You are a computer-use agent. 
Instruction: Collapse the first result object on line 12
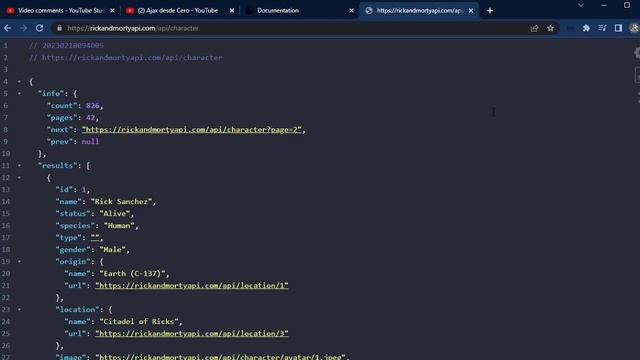pos(19,178)
